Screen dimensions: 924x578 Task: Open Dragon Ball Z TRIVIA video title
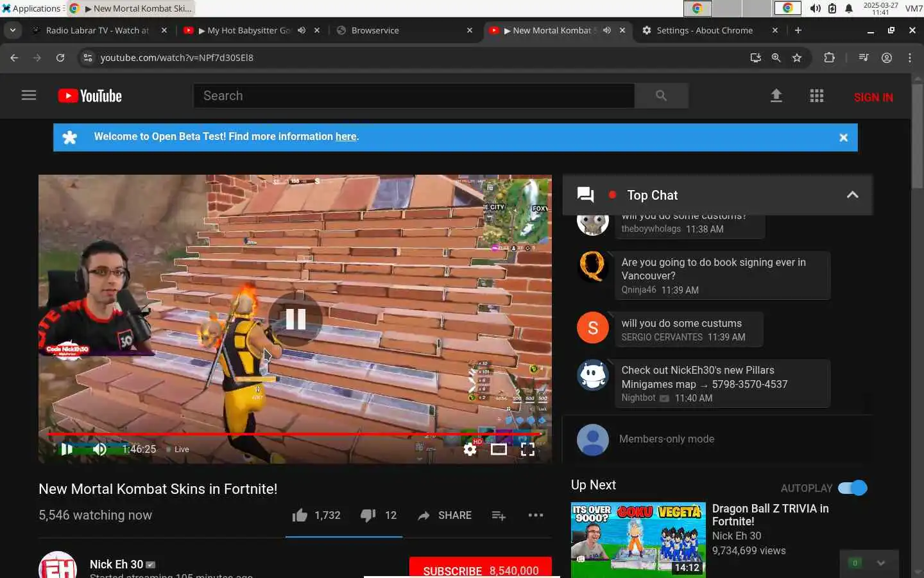tap(770, 515)
